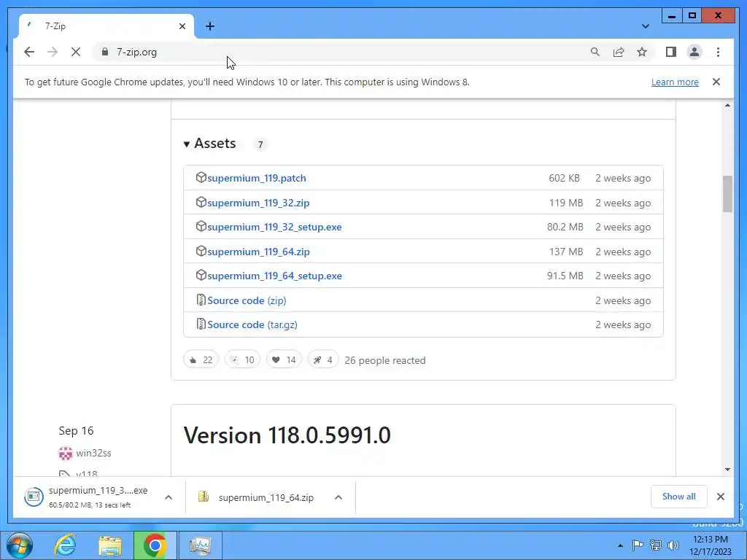The height and width of the screenshot is (560, 747).
Task: Click the Chrome taskbar icon
Action: (155, 545)
